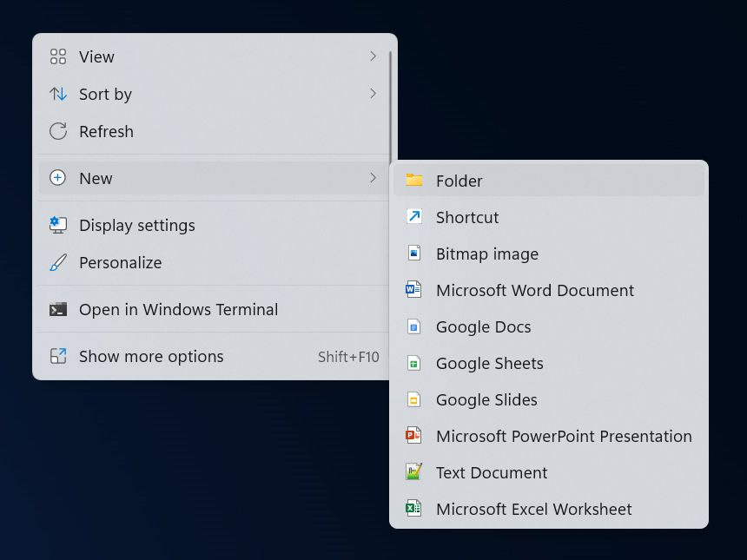Create a new Text Document
Screen dimensions: 747x560
point(549,472)
